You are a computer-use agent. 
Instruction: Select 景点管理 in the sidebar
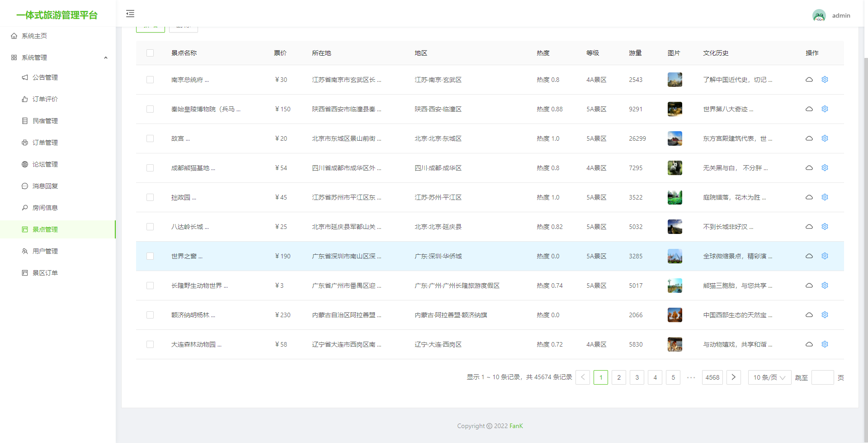[58, 229]
